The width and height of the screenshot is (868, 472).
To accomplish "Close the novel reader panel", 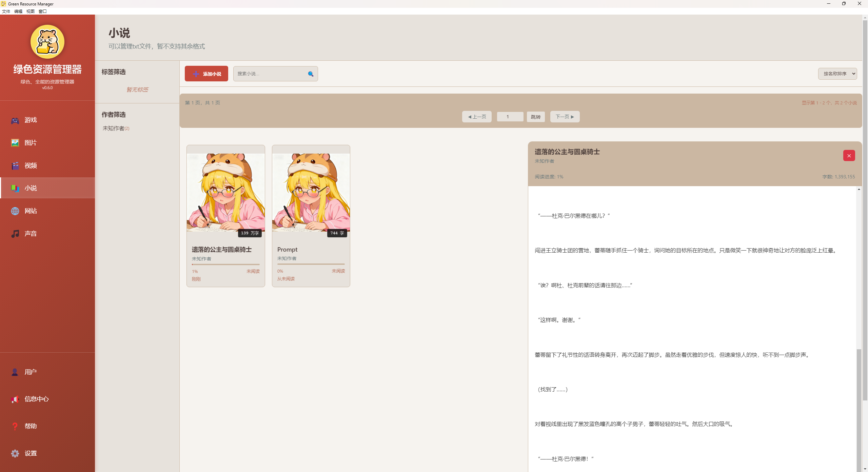I will pyautogui.click(x=849, y=156).
